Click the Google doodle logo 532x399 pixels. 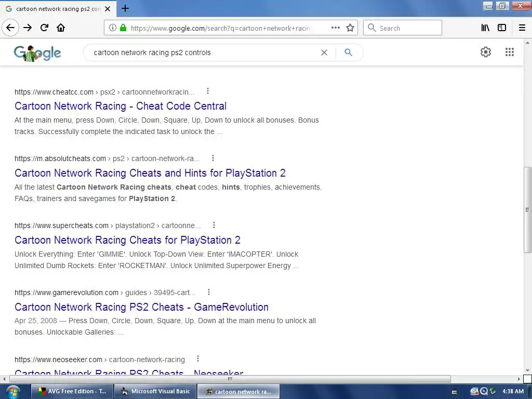(37, 53)
